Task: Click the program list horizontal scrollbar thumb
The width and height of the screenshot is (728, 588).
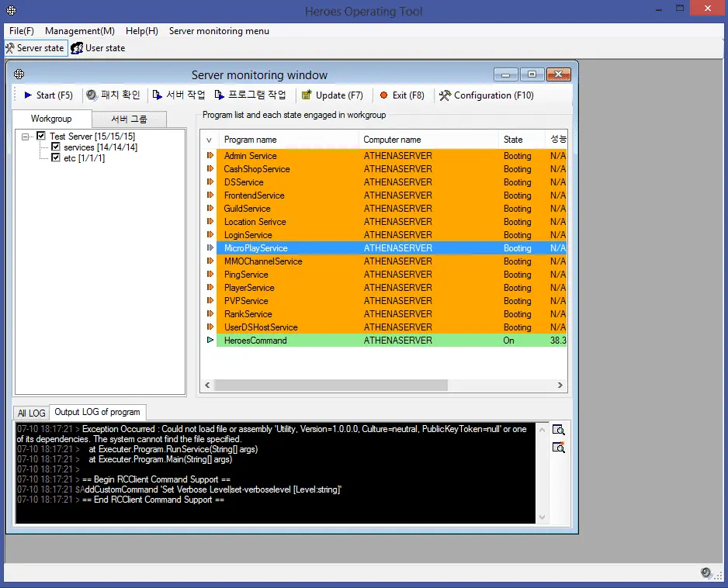Action: point(331,386)
